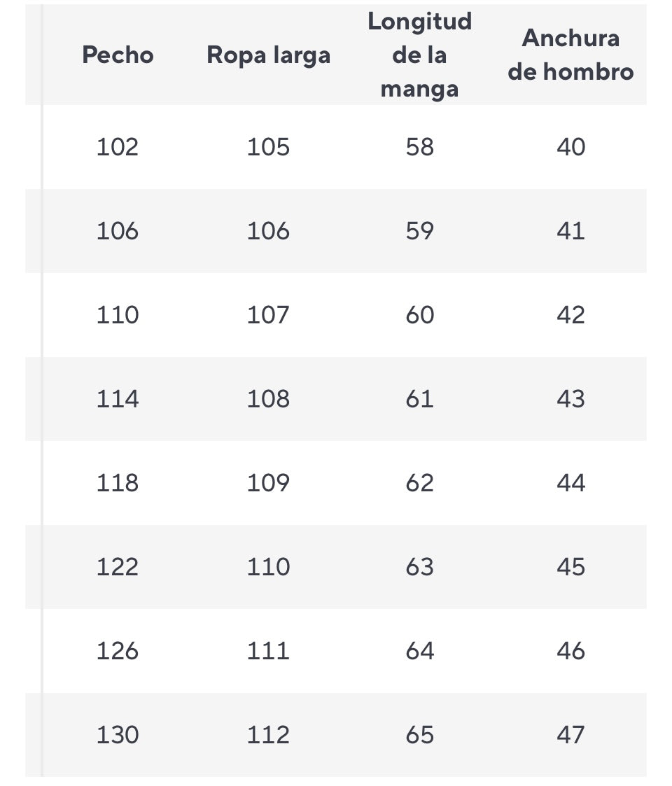
Task: Select sleeve length value 63
Action: tap(420, 567)
